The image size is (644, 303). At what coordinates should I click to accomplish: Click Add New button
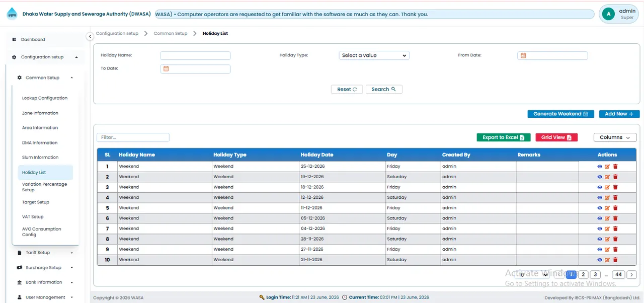619,114
